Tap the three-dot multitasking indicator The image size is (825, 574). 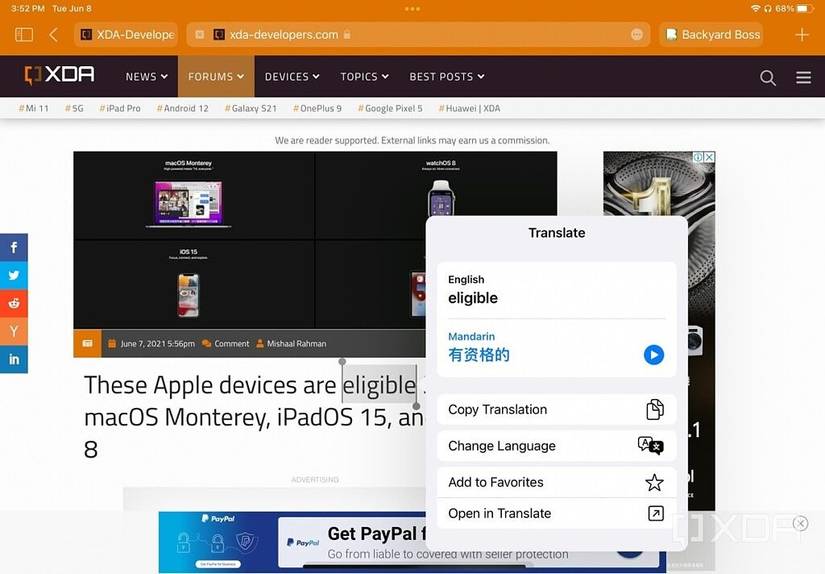point(412,8)
